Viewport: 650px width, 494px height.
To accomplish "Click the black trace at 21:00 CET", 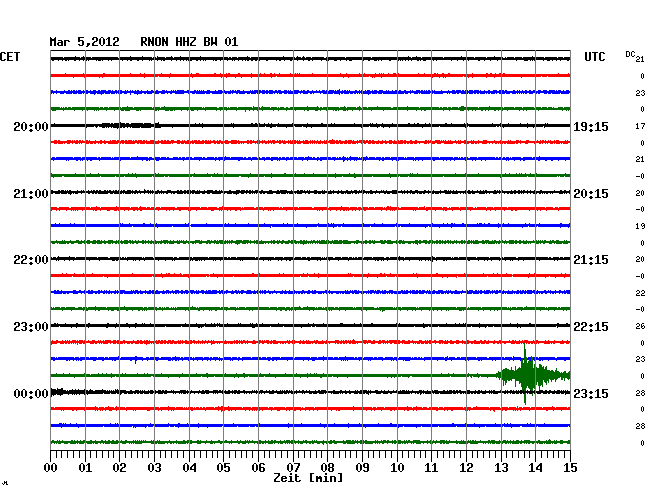I will click(x=310, y=192).
